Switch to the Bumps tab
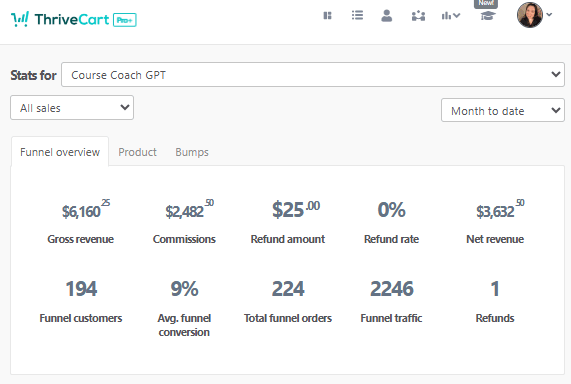Image resolution: width=571 pixels, height=384 pixels. pos(192,152)
